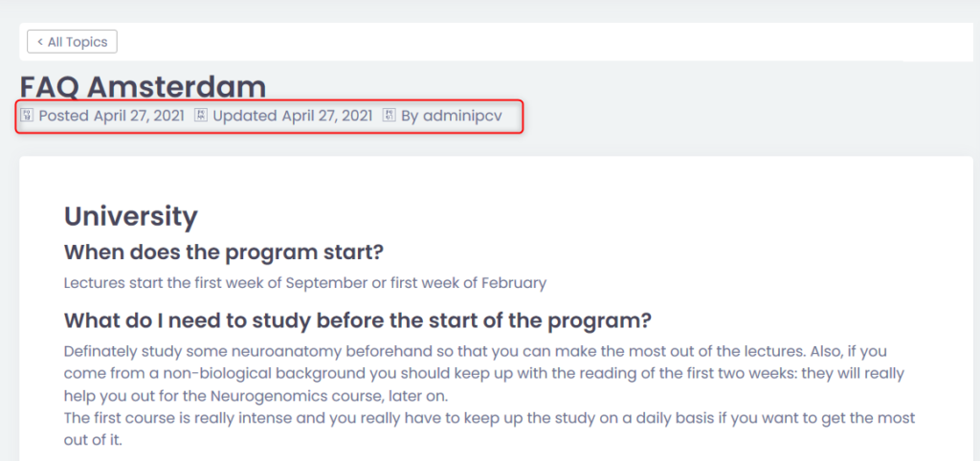
Task: Select the Posted April 27, 2021 text
Action: [x=111, y=116]
